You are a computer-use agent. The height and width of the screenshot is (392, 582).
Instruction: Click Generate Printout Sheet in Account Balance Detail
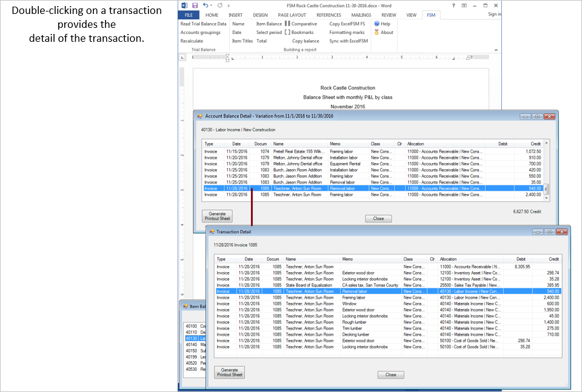(x=217, y=216)
